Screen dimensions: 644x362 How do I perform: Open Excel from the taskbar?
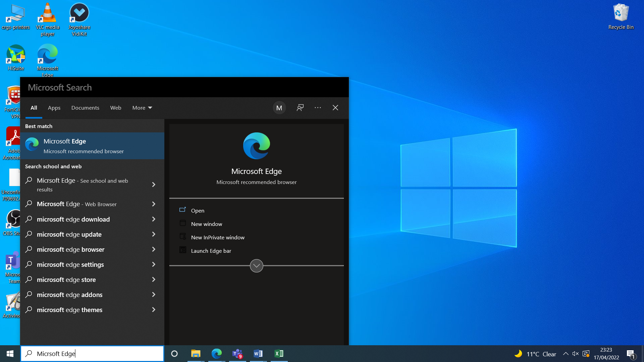coord(279,354)
